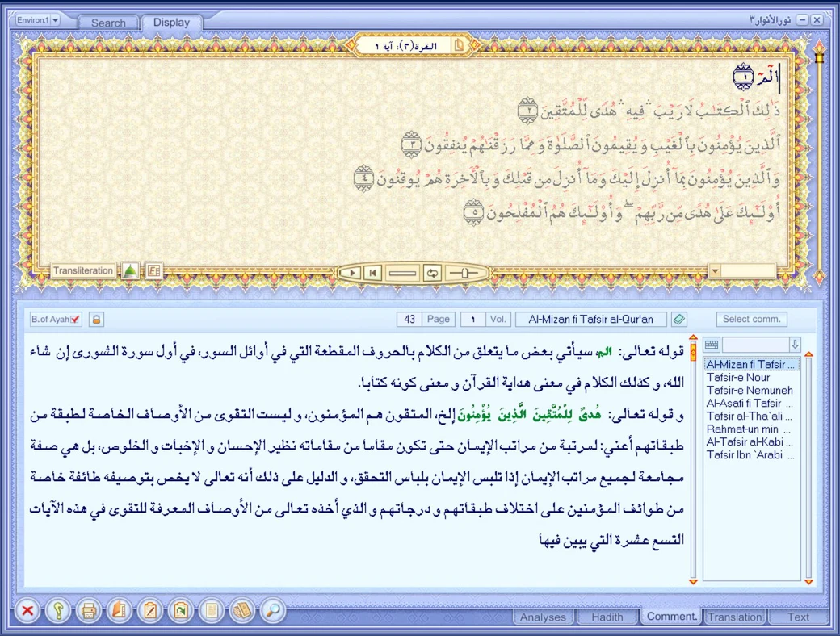Select Al-Asafi fi Tafsir in the list
Screen dimensions: 840x636
tap(752, 403)
